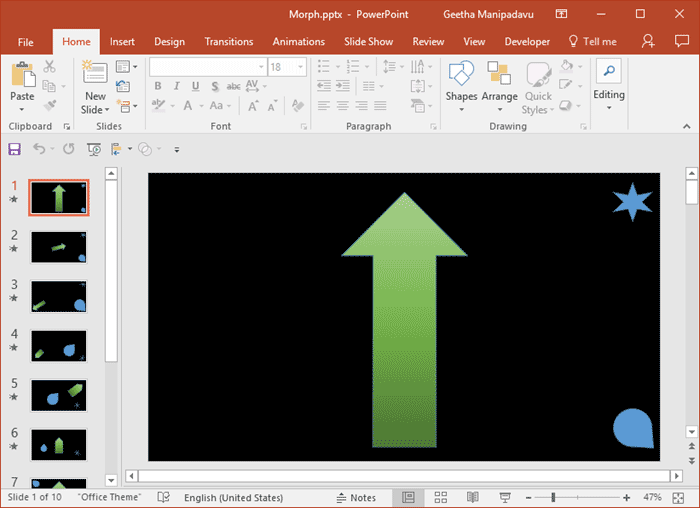Click the Tell me search box
This screenshot has height=508, width=700.
[592, 42]
